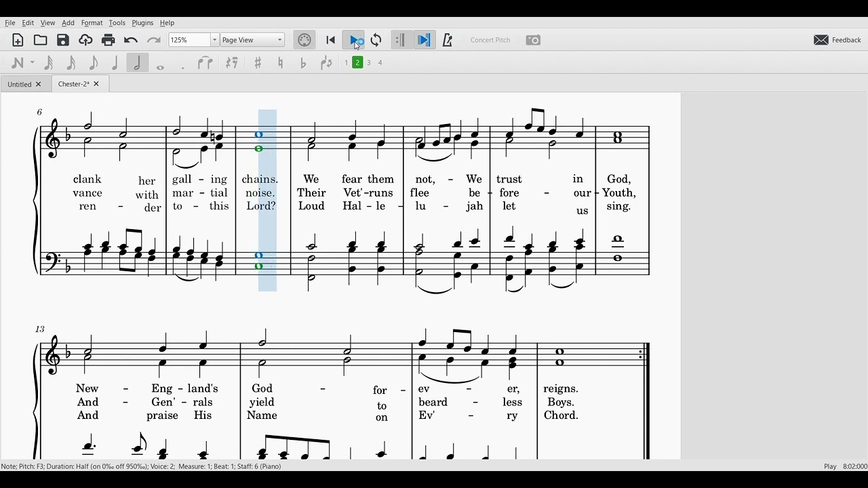Open the File menu
The image size is (868, 488).
click(x=10, y=23)
